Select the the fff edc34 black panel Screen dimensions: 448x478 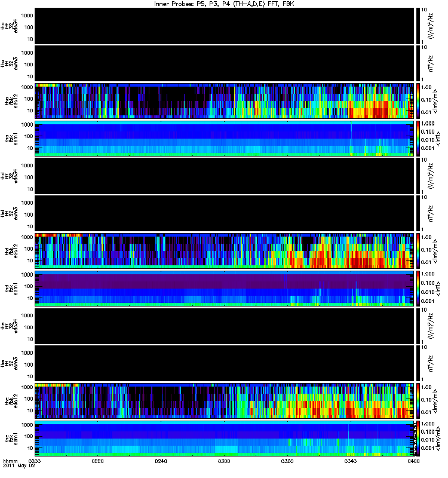click(225, 326)
